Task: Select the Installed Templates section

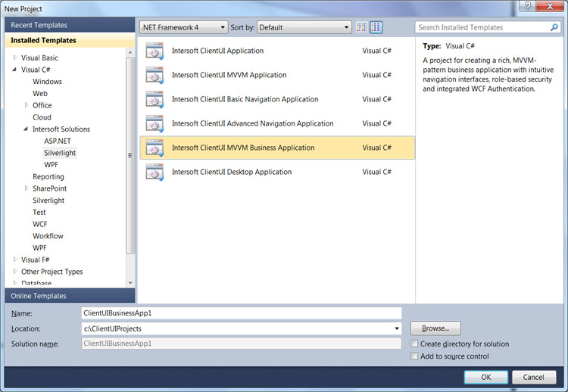Action: (x=70, y=40)
